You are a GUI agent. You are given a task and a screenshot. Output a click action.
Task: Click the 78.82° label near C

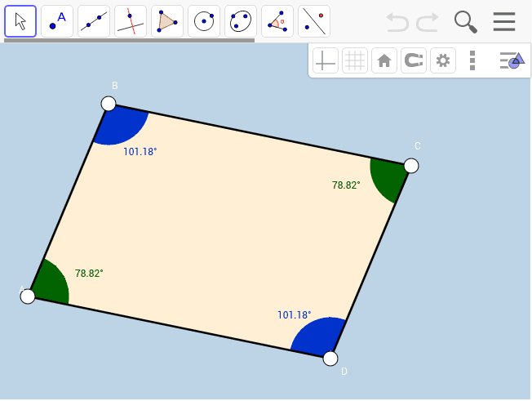pyautogui.click(x=346, y=185)
